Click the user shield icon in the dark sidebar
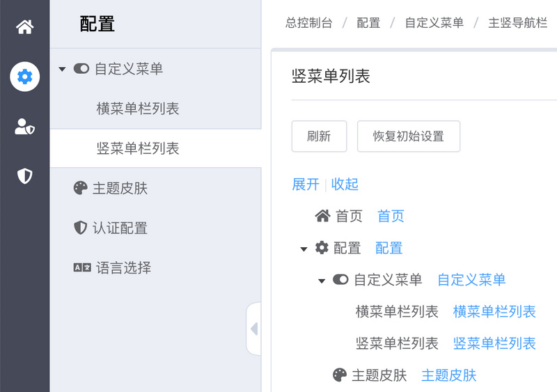Viewport: 557px width, 392px height. point(25,127)
